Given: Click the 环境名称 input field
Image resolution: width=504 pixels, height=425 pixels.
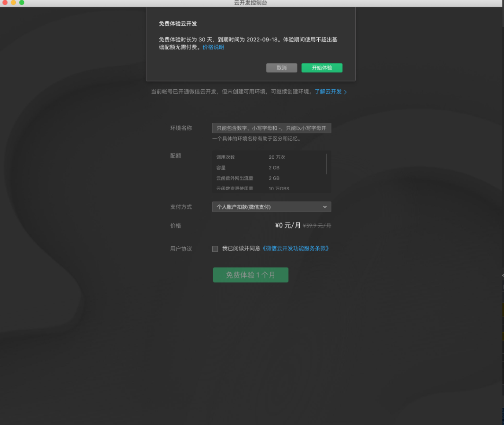Looking at the screenshot, I should (x=272, y=128).
